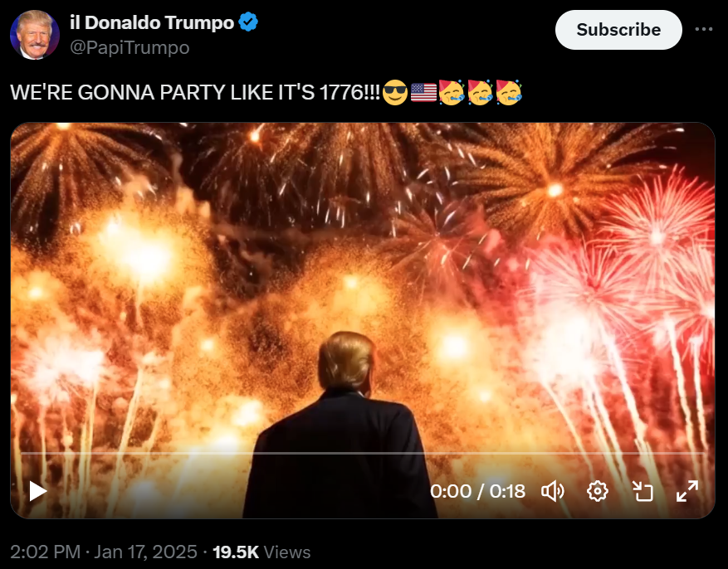Click the 0:00 / 0:18 time display

tap(478, 491)
